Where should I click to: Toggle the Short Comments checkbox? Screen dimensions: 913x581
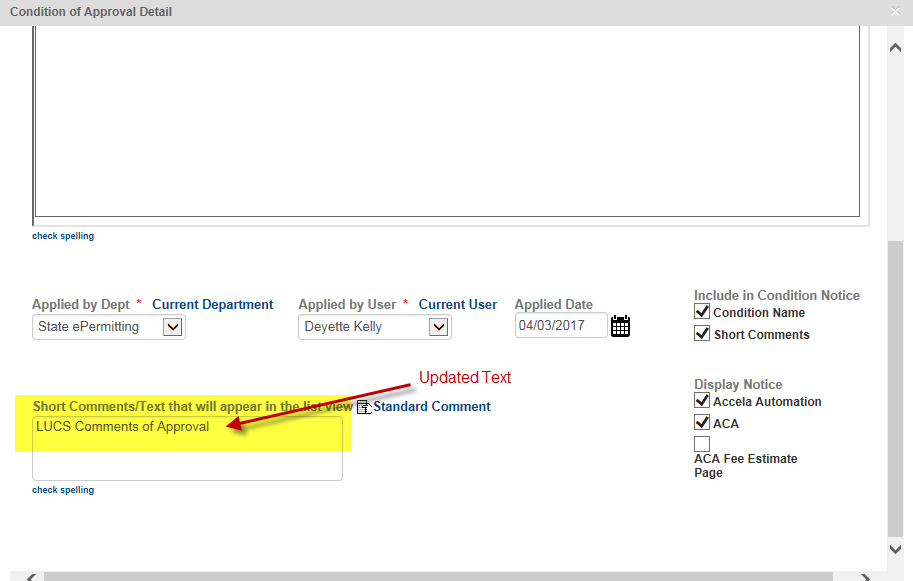702,334
